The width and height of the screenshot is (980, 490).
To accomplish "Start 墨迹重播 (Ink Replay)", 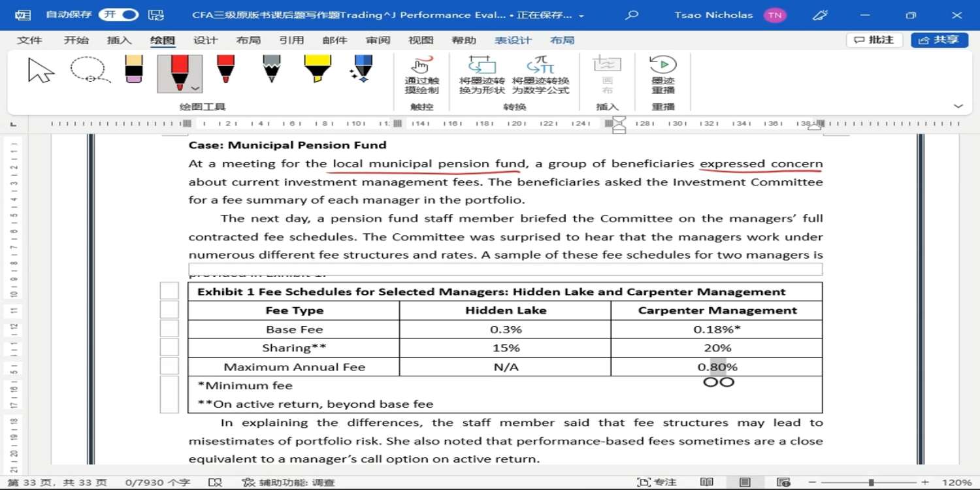I will click(x=663, y=76).
